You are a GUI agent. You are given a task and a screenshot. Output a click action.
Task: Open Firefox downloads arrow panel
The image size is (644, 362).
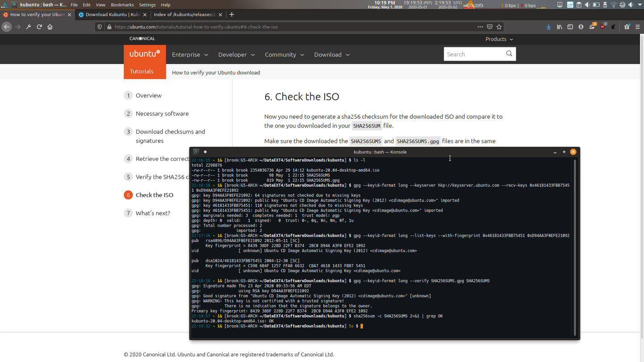(x=549, y=27)
